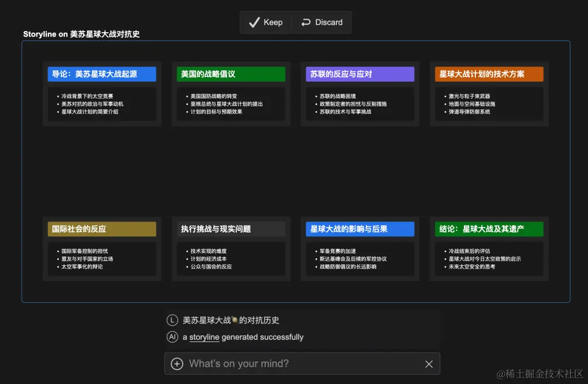The height and width of the screenshot is (384, 588).
Task: Click the AI avatar icon
Action: (x=172, y=337)
